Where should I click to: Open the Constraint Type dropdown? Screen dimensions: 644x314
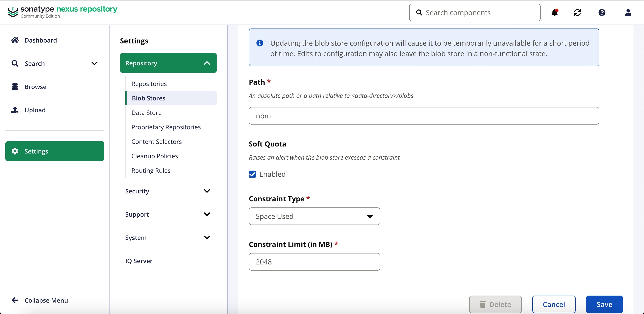click(x=314, y=216)
